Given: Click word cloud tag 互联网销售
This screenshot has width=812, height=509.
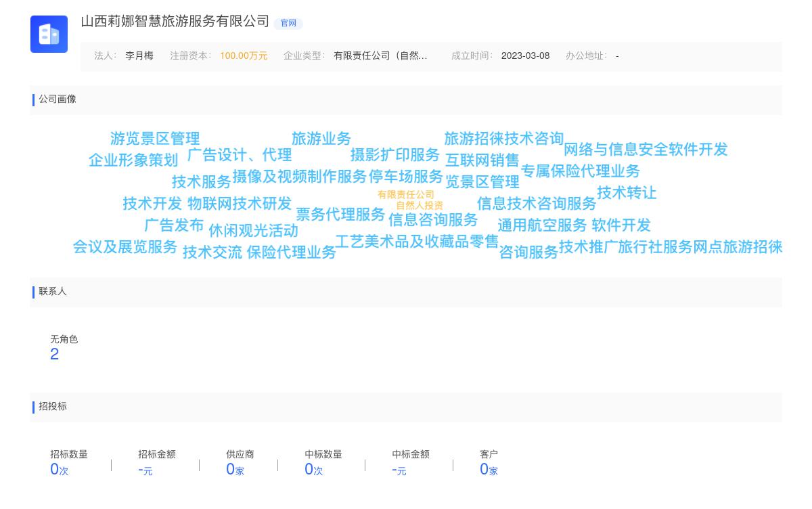Looking at the screenshot, I should click(x=482, y=160).
